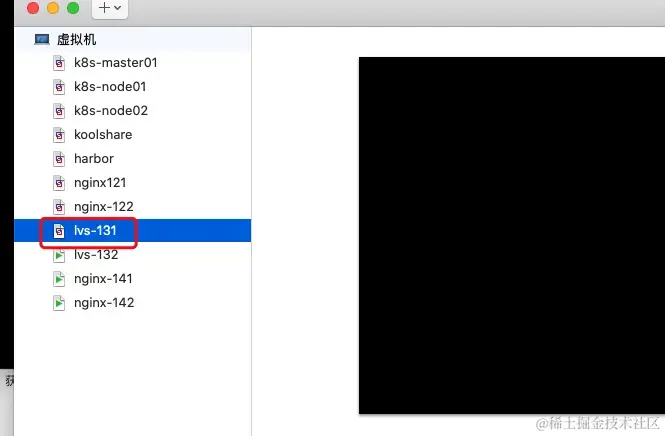Select koolshare in the VM list
The width and height of the screenshot is (665, 436).
tap(132, 135)
